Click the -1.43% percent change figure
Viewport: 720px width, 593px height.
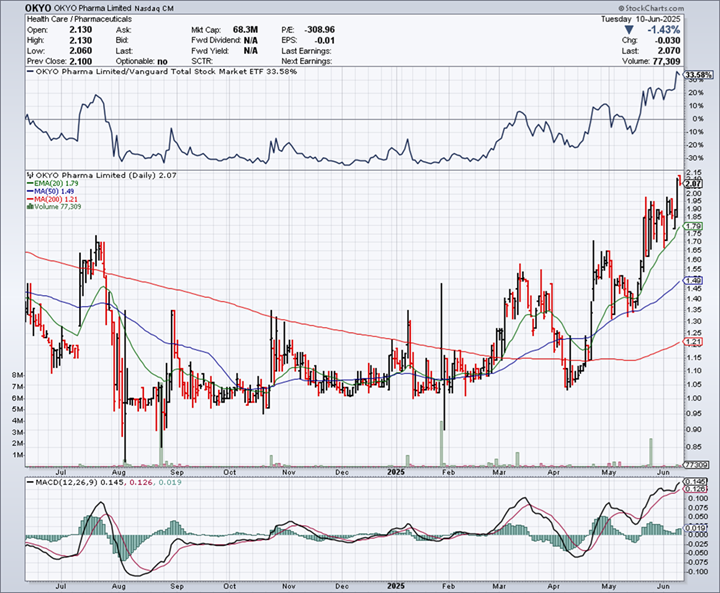pos(664,30)
